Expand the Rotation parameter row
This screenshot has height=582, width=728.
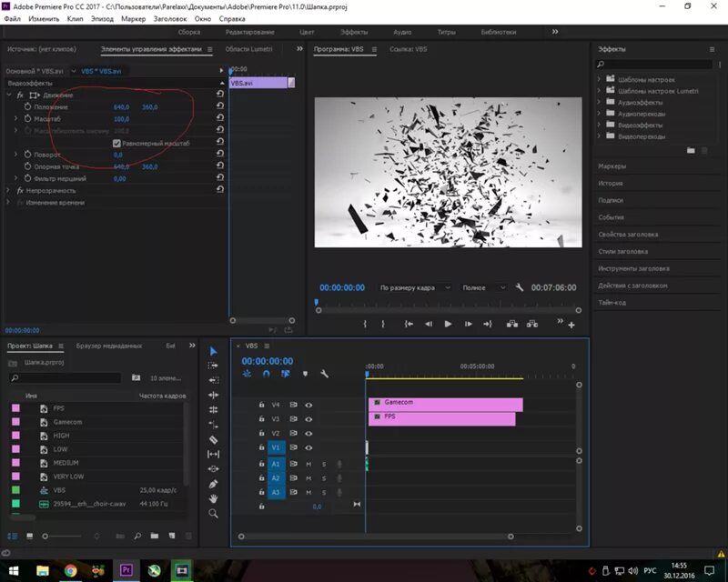(x=15, y=154)
